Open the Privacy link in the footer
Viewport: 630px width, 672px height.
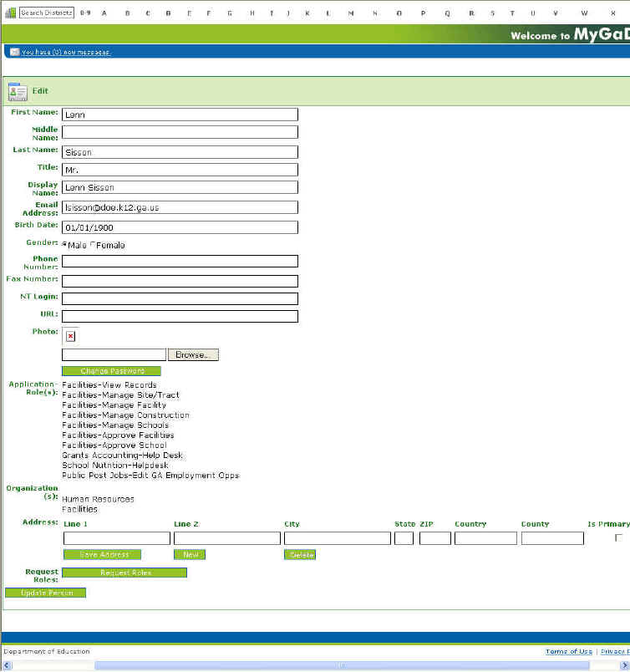(x=616, y=651)
